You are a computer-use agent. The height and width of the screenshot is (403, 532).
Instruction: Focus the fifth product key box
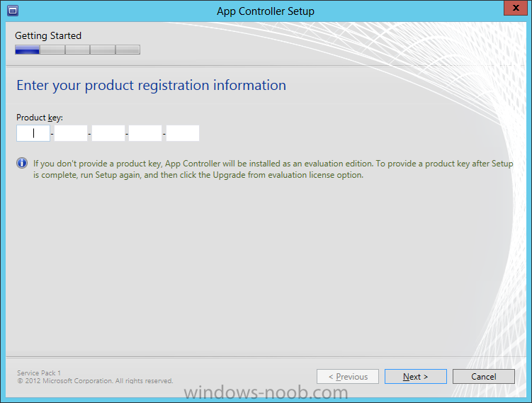point(183,133)
